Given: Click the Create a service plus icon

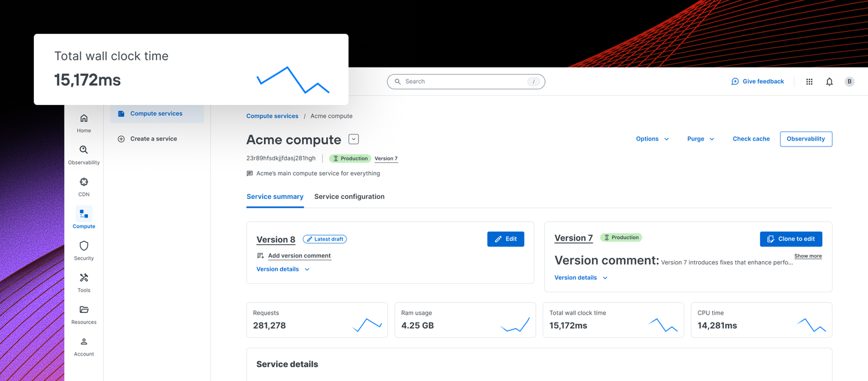Looking at the screenshot, I should click(x=121, y=139).
